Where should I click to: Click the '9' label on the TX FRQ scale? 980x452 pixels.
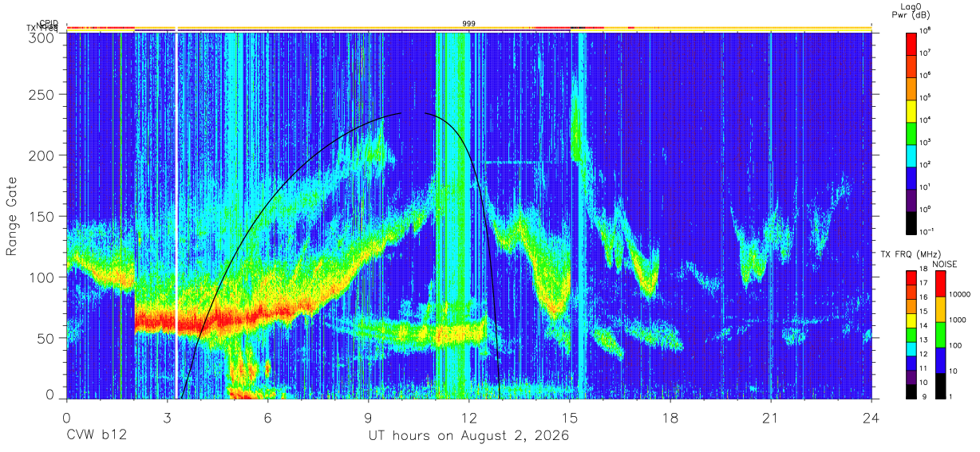pos(924,396)
